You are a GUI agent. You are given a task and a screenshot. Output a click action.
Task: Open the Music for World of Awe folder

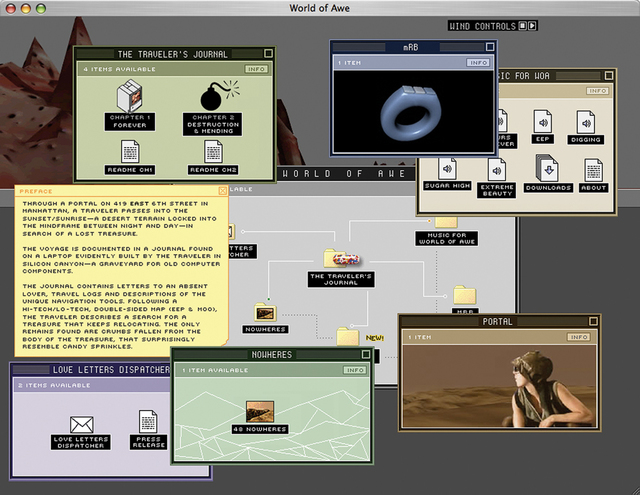pos(446,222)
